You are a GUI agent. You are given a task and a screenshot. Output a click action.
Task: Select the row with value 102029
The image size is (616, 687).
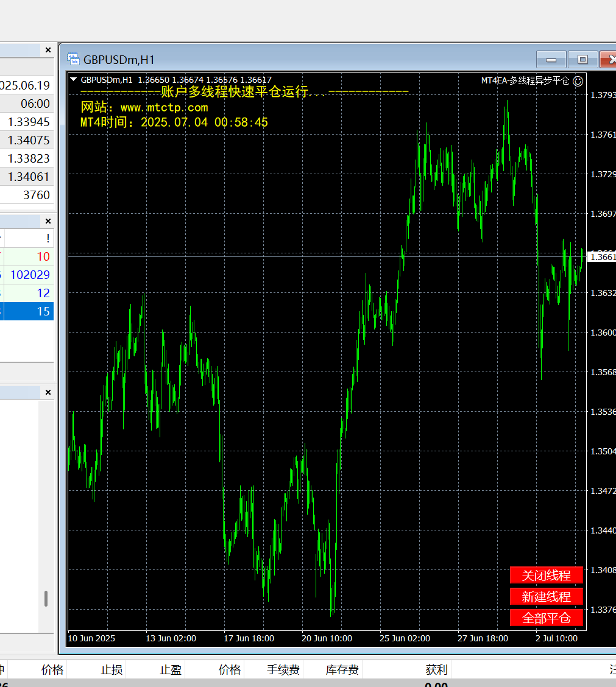click(x=27, y=275)
